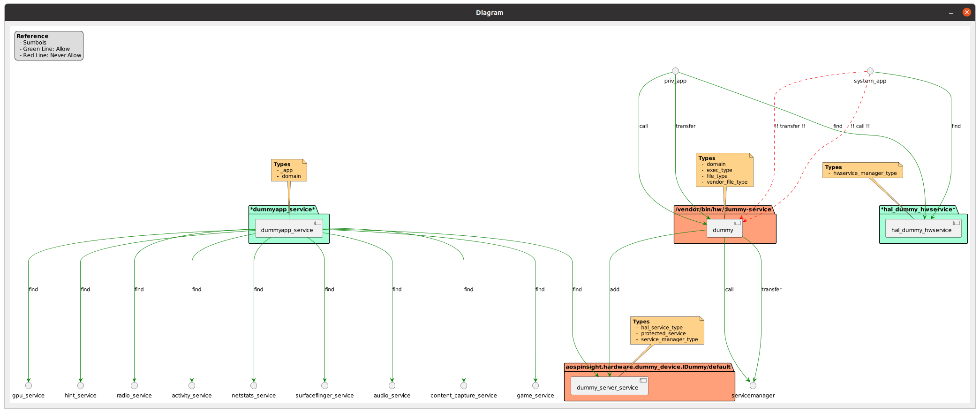The width and height of the screenshot is (980, 413).
Task: Select the activity_service node circle
Action: coord(192,385)
